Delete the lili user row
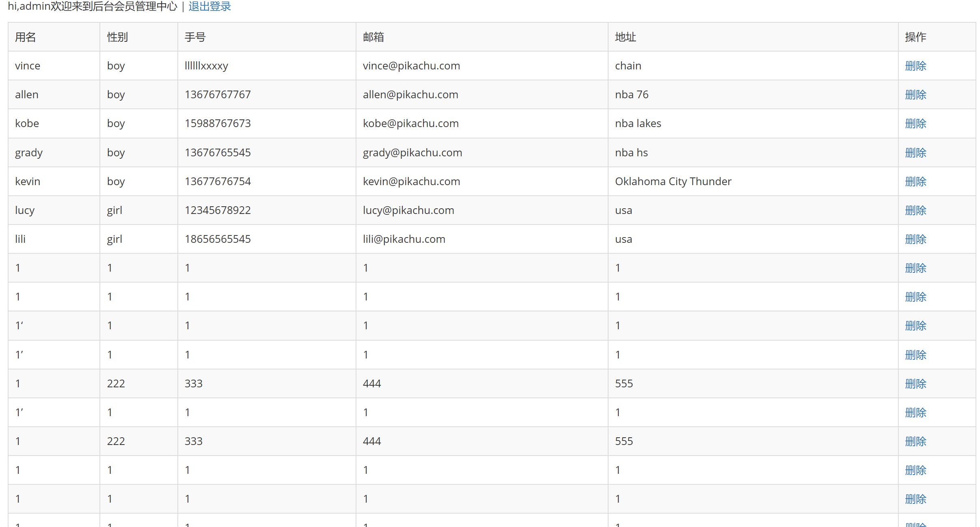Viewport: 980px width, 527px height. [915, 239]
